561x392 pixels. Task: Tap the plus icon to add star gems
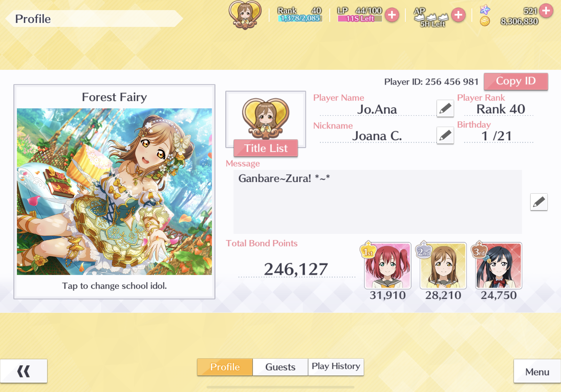point(546,11)
